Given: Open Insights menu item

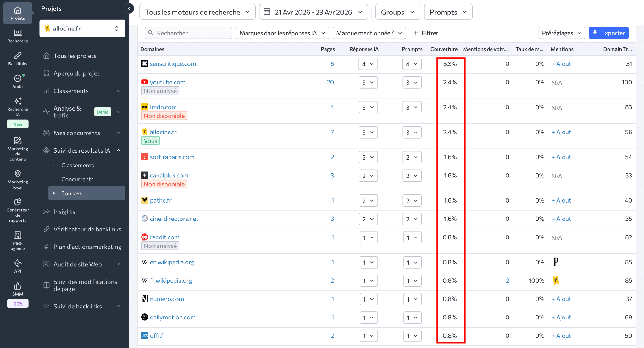Looking at the screenshot, I should 64,212.
